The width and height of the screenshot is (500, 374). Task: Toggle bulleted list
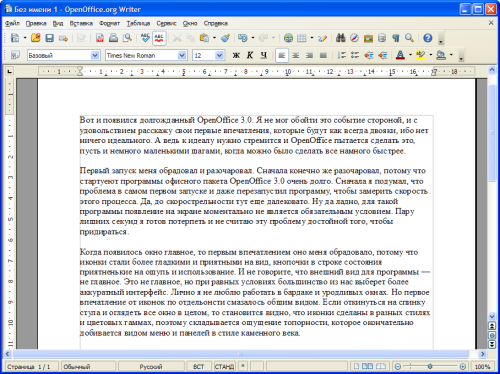tap(355, 55)
